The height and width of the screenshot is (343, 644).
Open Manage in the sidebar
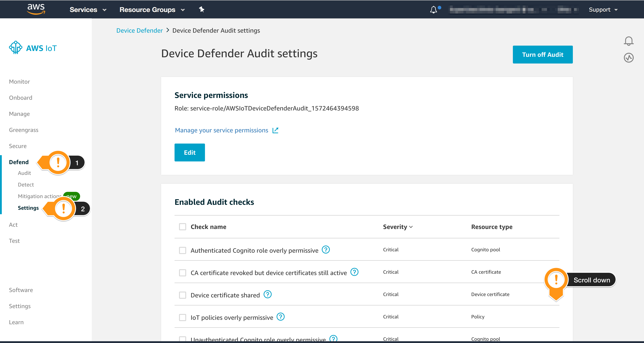pyautogui.click(x=19, y=114)
